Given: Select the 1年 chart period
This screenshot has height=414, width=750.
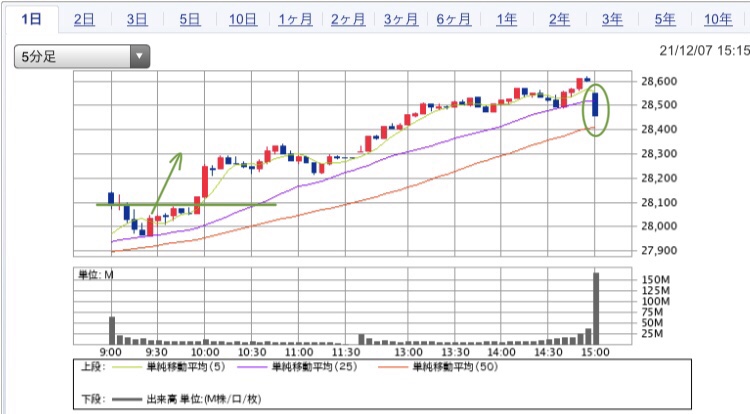Looking at the screenshot, I should pos(507,20).
